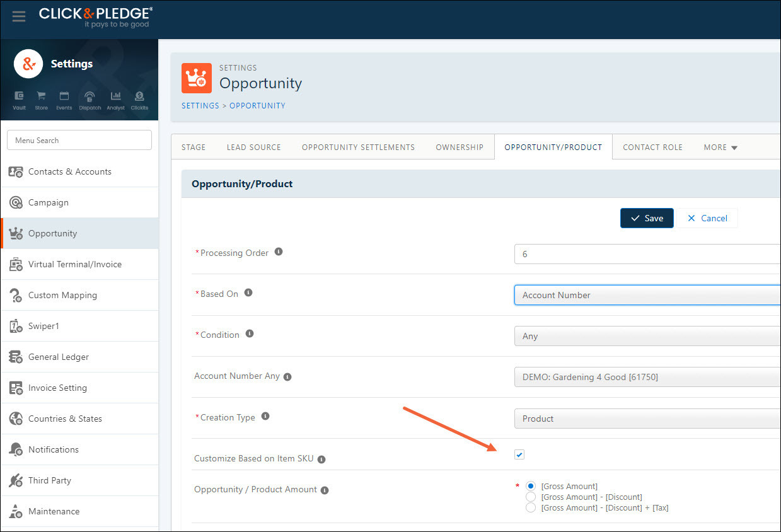The image size is (781, 532).
Task: Show info tooltip for Account Number Any
Action: [287, 377]
